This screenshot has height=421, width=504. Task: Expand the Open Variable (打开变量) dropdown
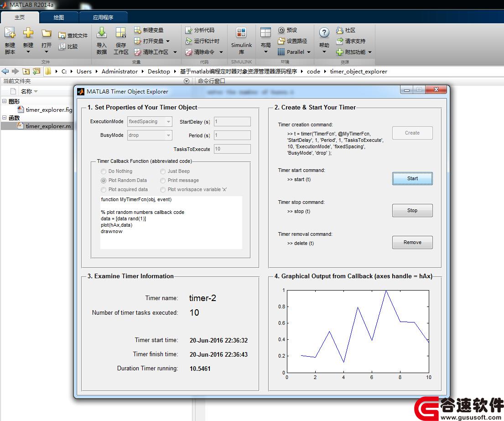[x=168, y=41]
